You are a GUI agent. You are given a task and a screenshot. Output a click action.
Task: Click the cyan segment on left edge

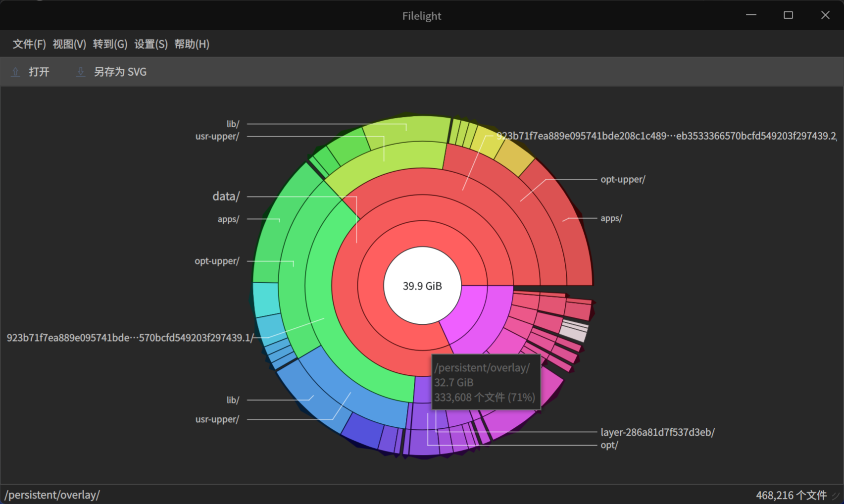[x=265, y=300]
